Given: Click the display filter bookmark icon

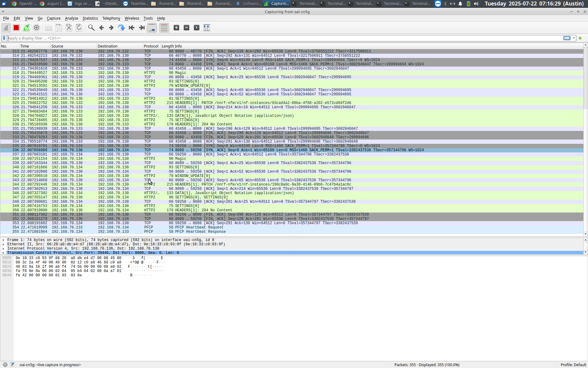Looking at the screenshot, I should point(4,38).
